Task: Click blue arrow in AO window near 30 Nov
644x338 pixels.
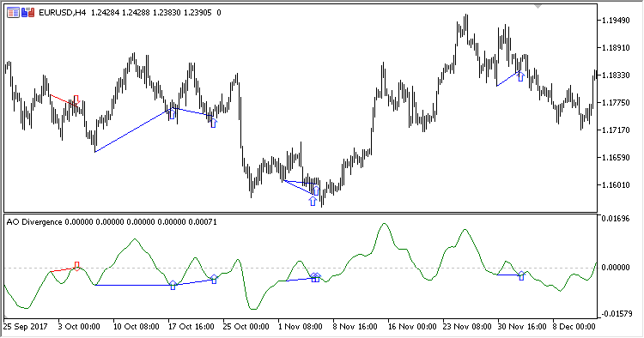Action: 521,275
